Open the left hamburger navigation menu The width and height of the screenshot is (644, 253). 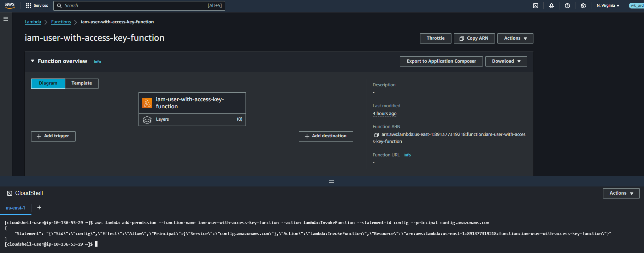6,19
